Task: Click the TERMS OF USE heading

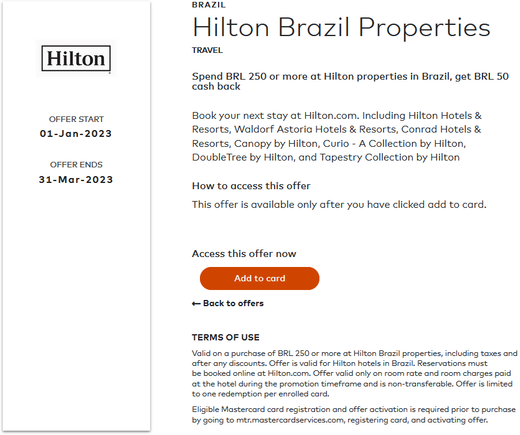Action: coord(225,337)
